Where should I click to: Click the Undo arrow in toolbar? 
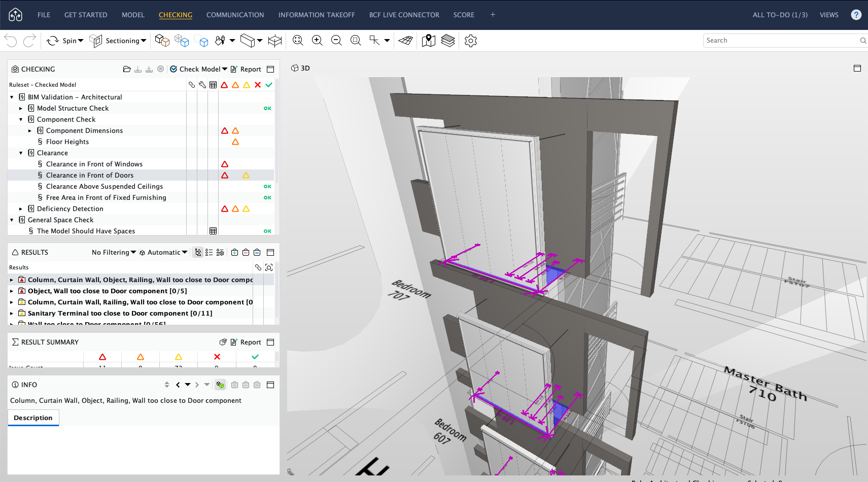click(11, 41)
